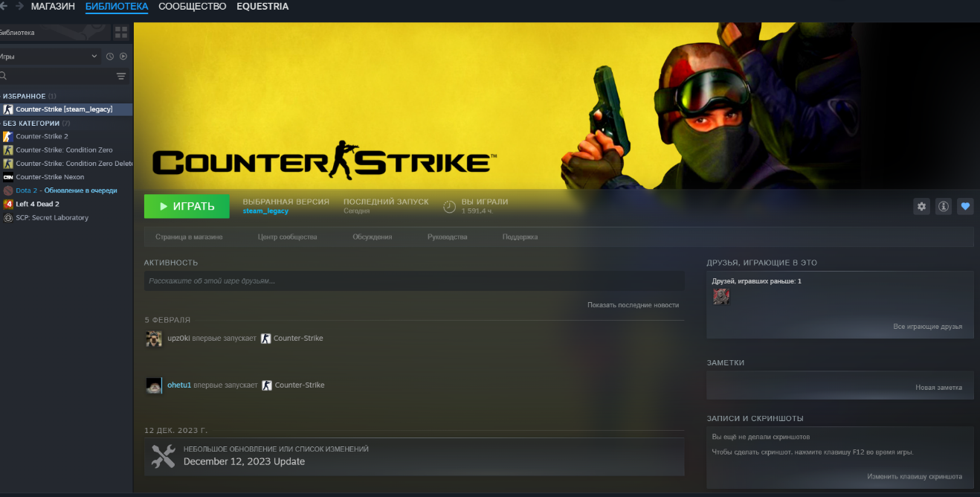Toggle the ready-to-play filter icon
980x497 pixels.
point(123,57)
